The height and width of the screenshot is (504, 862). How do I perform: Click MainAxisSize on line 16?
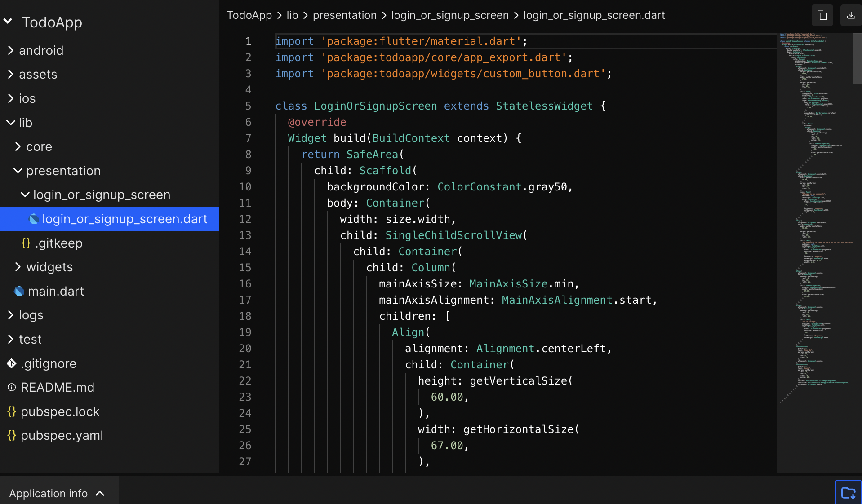[x=508, y=284]
